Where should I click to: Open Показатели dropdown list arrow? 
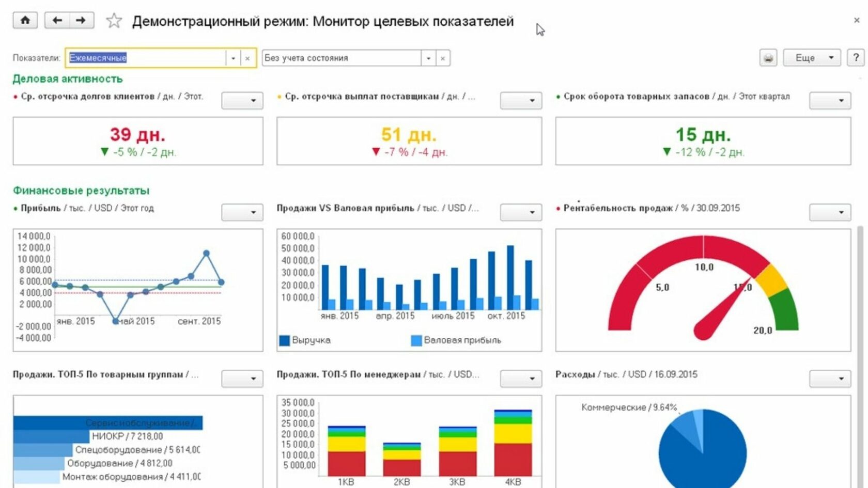click(x=233, y=58)
